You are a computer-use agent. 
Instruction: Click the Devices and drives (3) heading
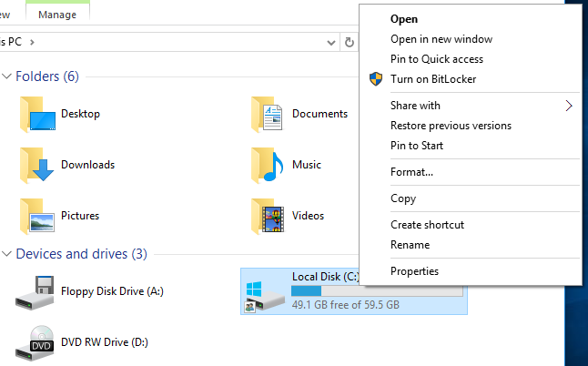tap(81, 254)
